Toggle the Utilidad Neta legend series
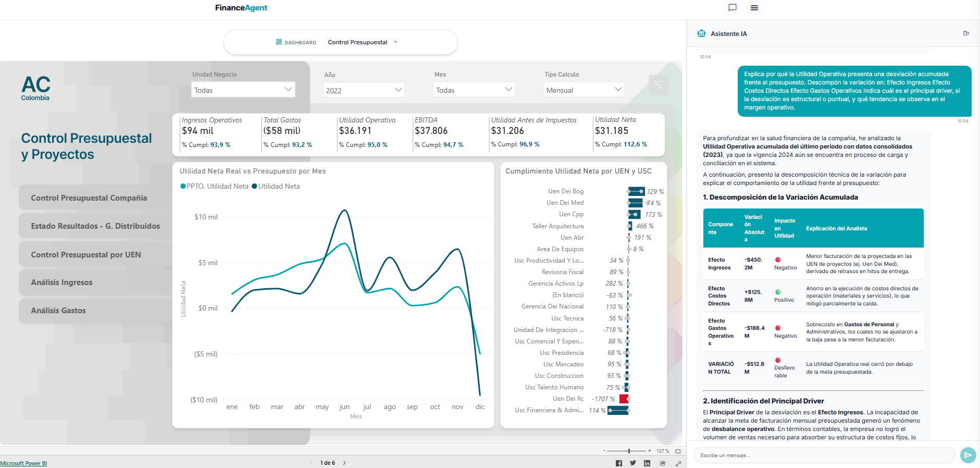The width and height of the screenshot is (980, 468). click(276, 186)
